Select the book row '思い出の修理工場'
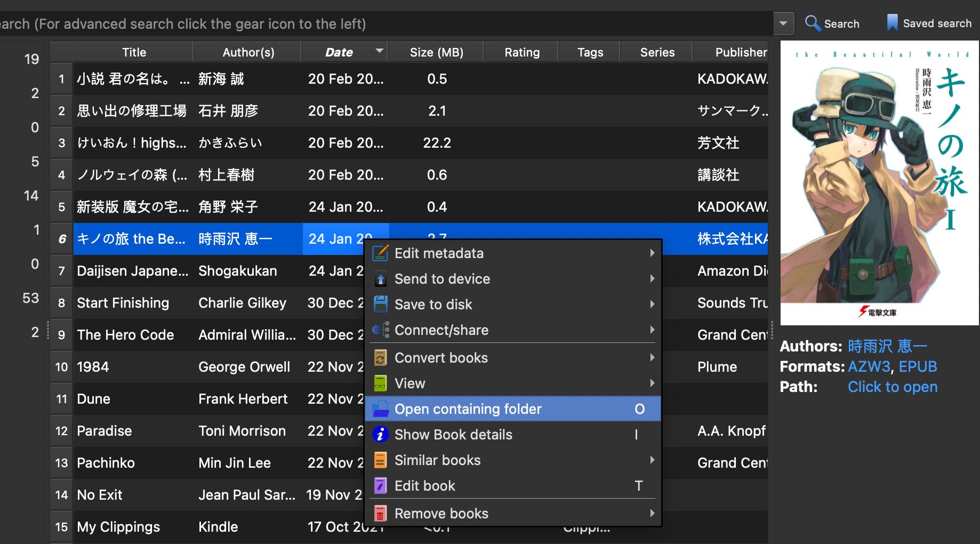Screen dimensions: 980x544 (x=409, y=111)
